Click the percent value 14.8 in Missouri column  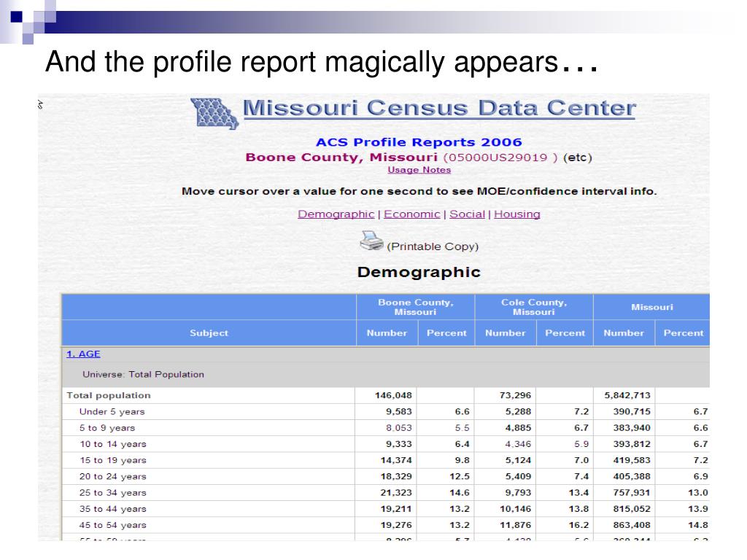[x=698, y=525]
